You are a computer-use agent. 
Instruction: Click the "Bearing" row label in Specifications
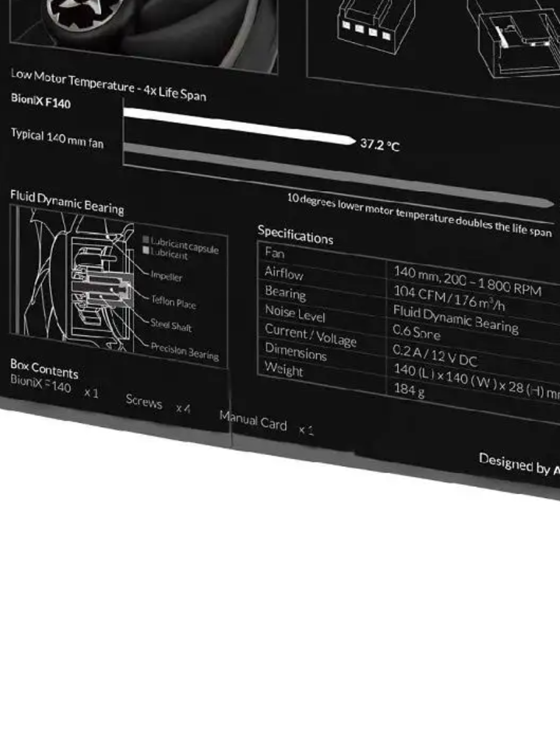coord(285,292)
